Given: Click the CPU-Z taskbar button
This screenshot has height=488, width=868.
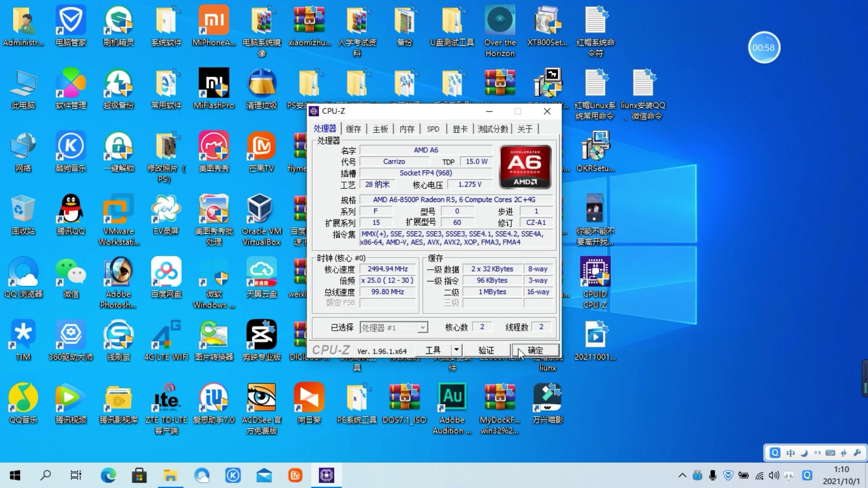Looking at the screenshot, I should (x=326, y=475).
